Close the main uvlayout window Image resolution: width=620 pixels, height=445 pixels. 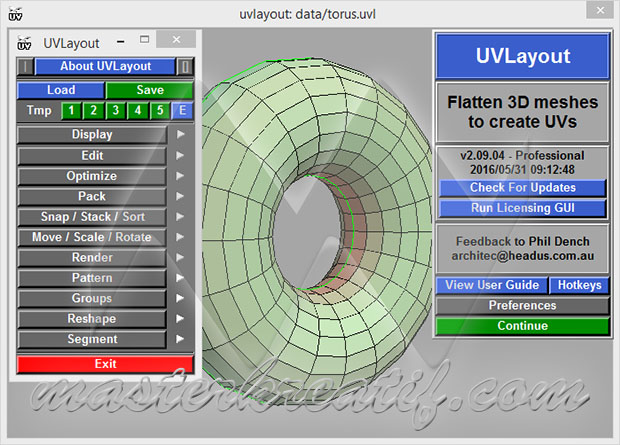click(600, 10)
